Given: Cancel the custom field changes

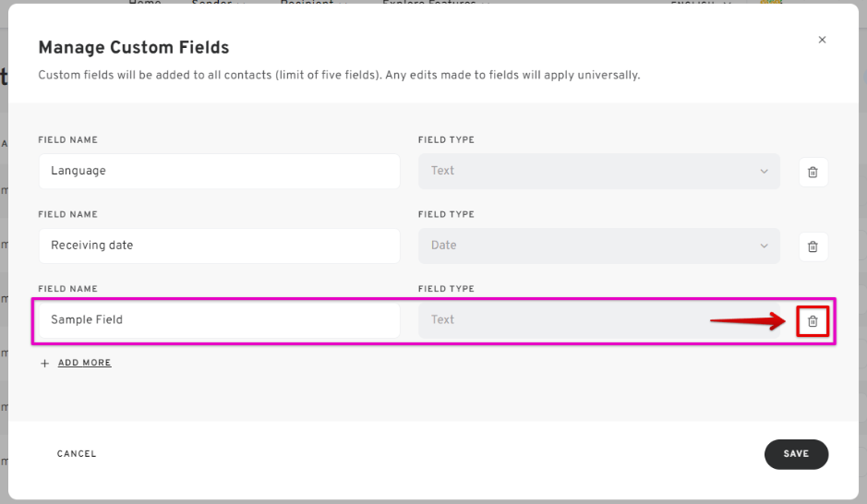Looking at the screenshot, I should (77, 454).
